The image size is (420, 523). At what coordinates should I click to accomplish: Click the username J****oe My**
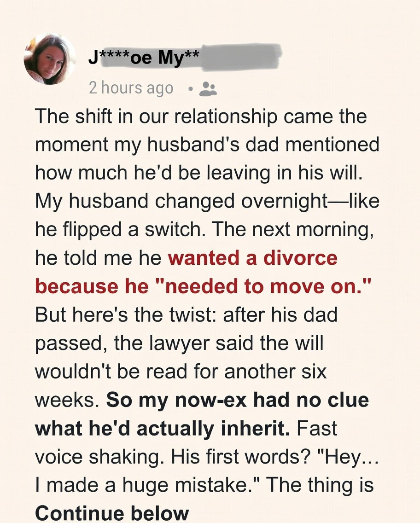(144, 59)
